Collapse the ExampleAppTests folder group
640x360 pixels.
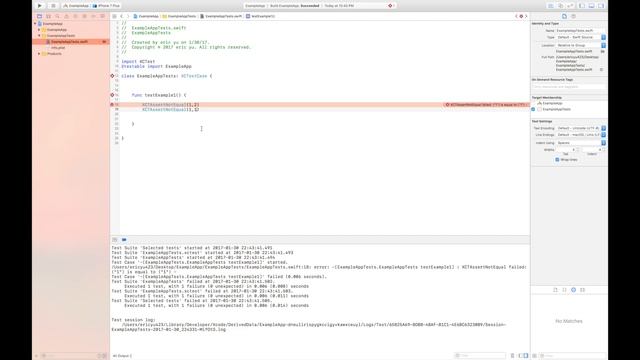point(39,36)
